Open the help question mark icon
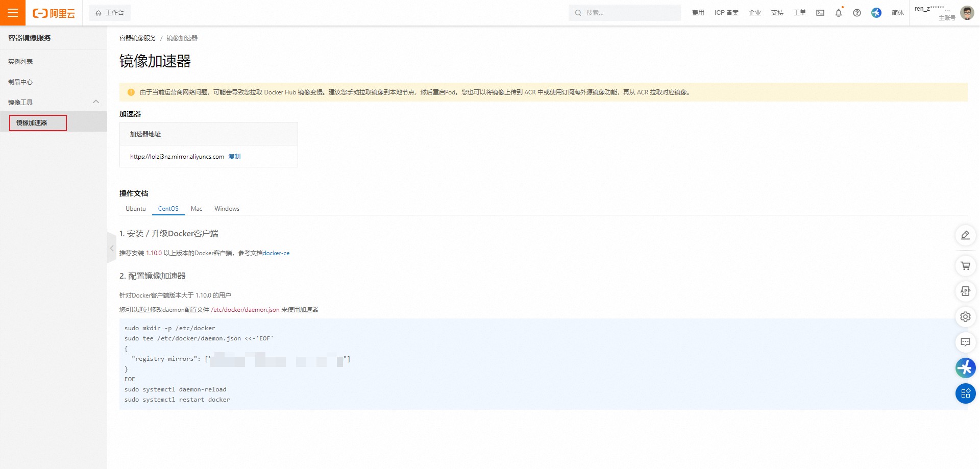This screenshot has width=980, height=469. coord(857,13)
